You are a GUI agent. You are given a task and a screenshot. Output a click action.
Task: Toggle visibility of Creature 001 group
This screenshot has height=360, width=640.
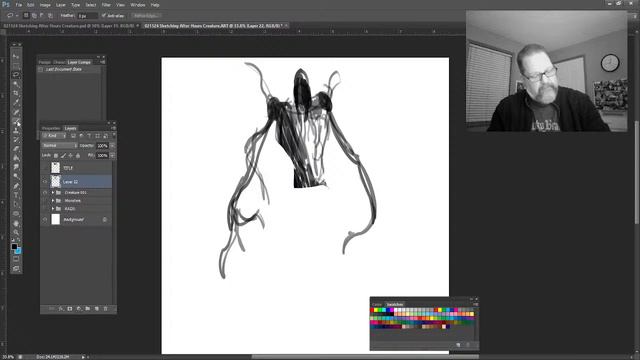coord(45,192)
